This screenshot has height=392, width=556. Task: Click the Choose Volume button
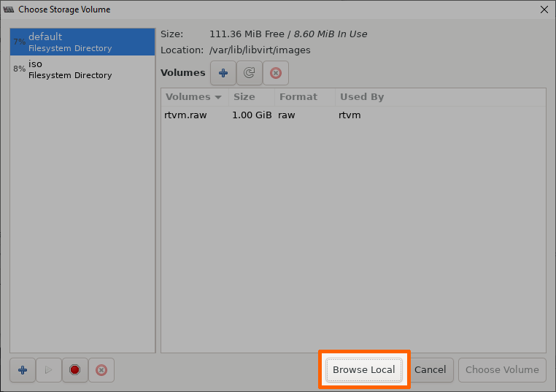point(502,369)
